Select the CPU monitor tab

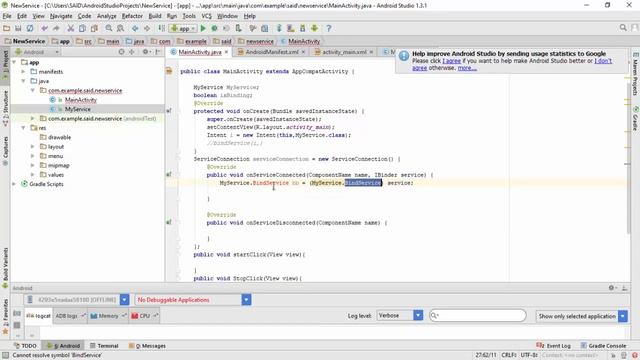144,316
